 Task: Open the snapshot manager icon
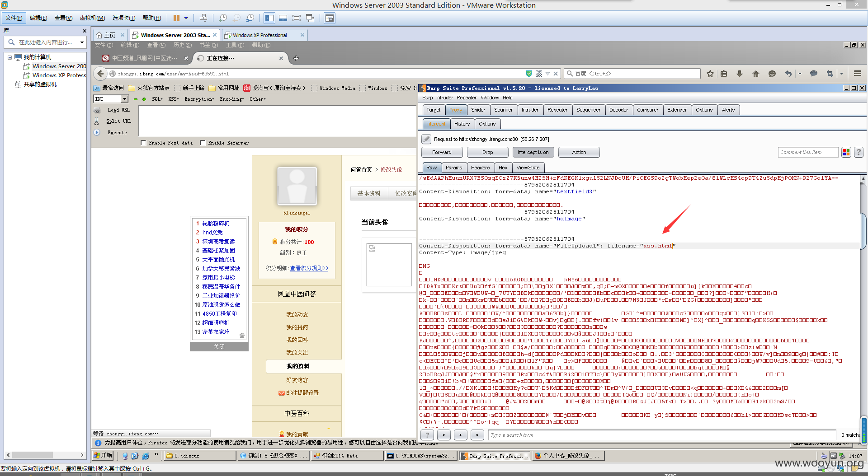click(250, 18)
